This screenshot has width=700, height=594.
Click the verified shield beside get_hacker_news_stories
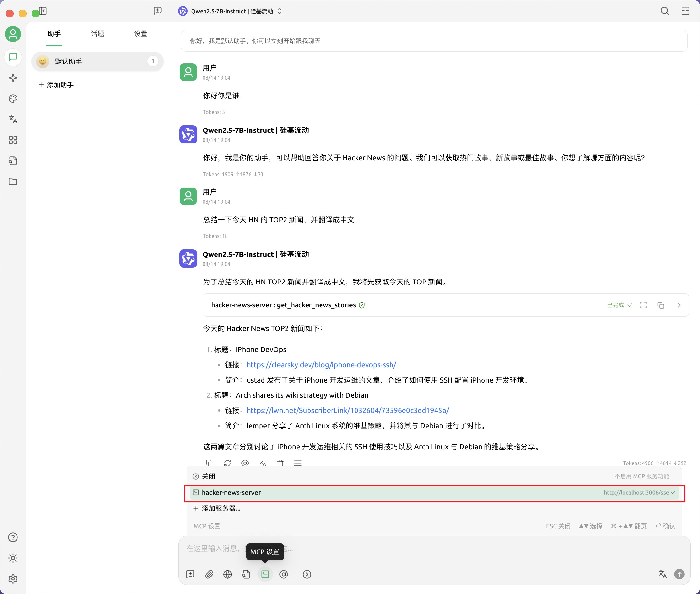pyautogui.click(x=362, y=305)
